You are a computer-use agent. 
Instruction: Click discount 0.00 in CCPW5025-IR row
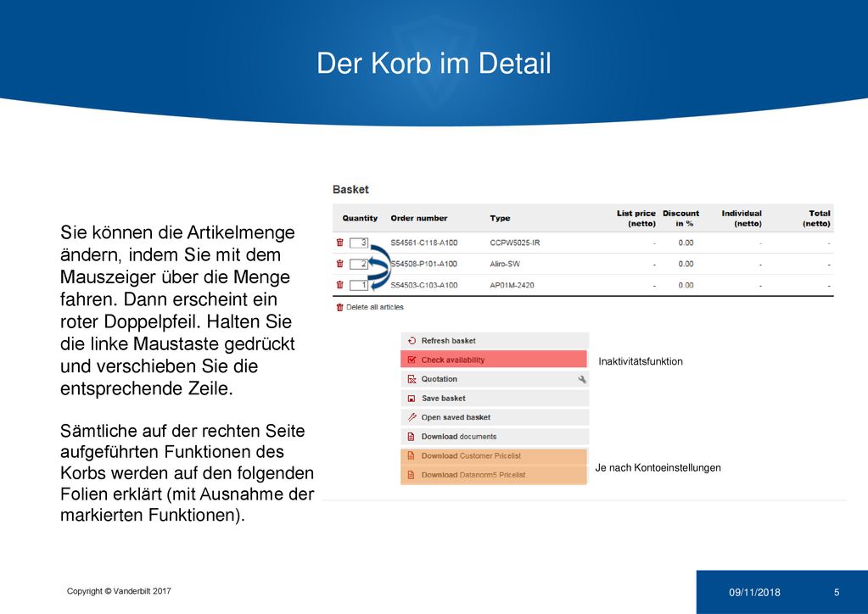(686, 243)
